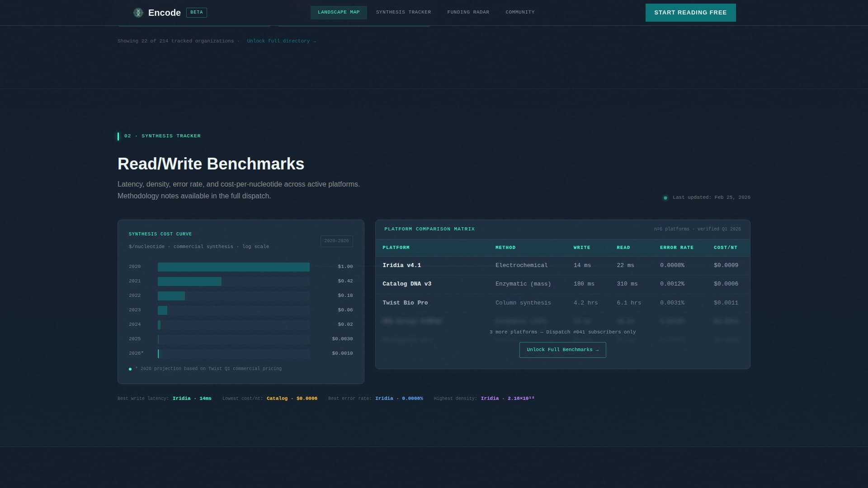Sort by the WRITE column header
868x488 pixels.
click(x=582, y=248)
